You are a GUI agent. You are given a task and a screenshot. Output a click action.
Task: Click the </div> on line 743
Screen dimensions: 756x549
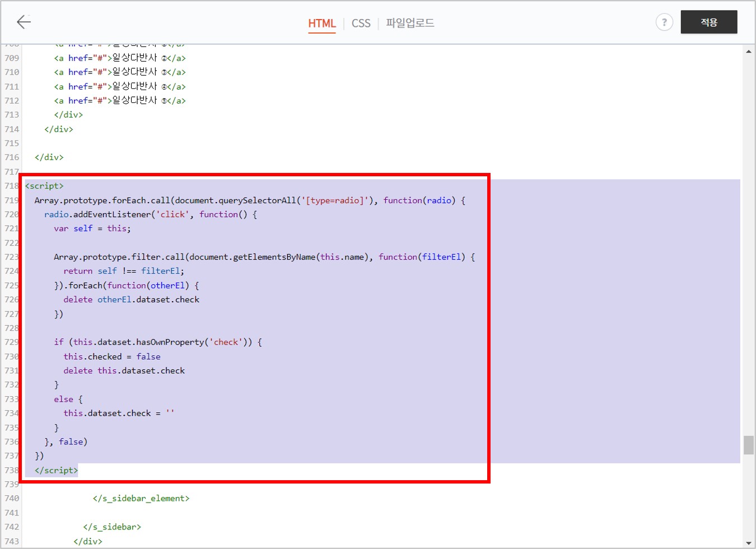[x=88, y=541]
